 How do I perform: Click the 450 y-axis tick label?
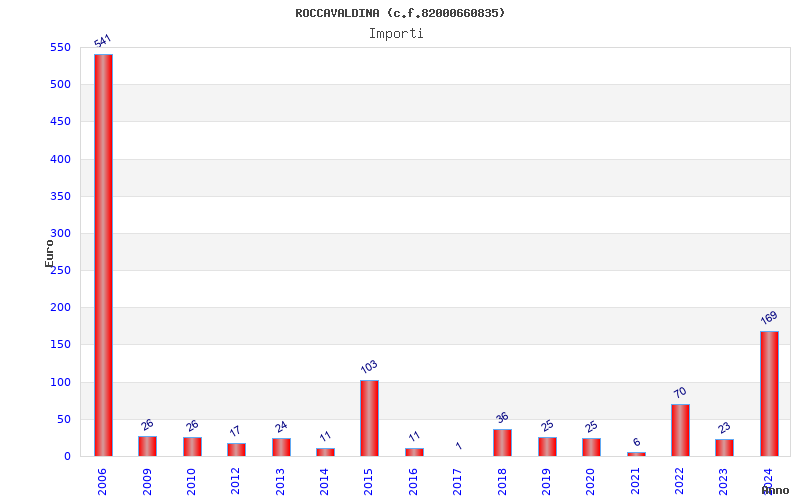tap(60, 122)
